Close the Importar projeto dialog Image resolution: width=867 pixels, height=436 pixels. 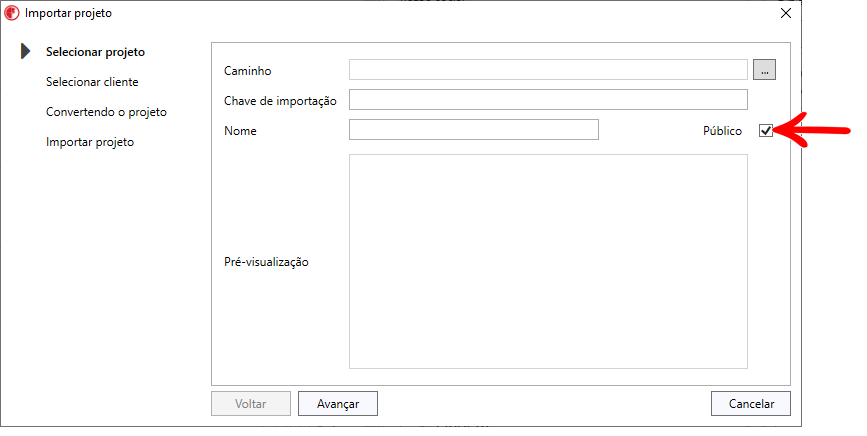point(786,13)
